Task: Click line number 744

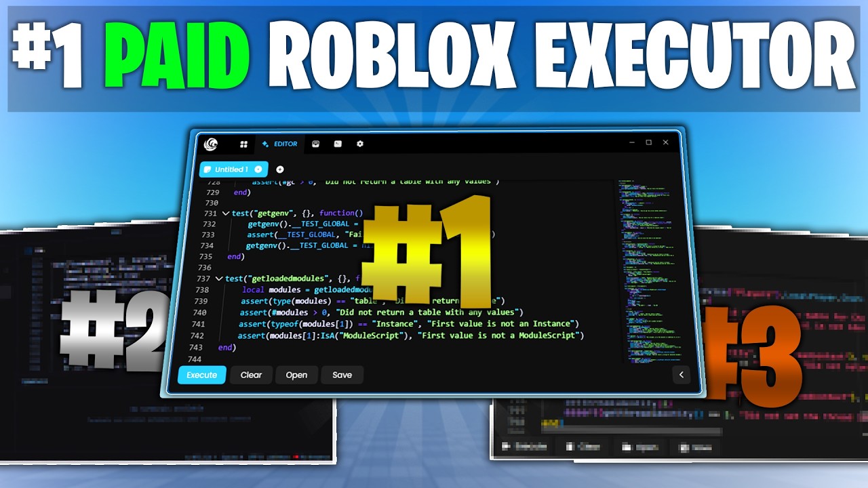Action: click(194, 359)
